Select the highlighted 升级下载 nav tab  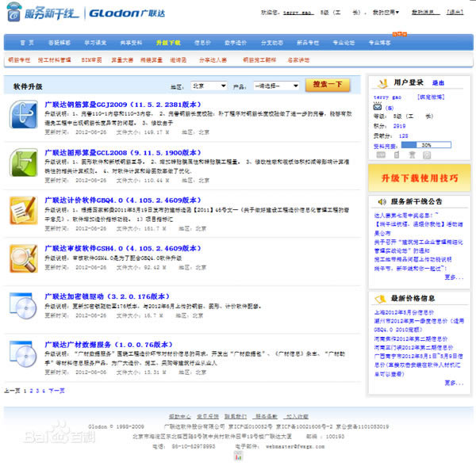point(168,43)
